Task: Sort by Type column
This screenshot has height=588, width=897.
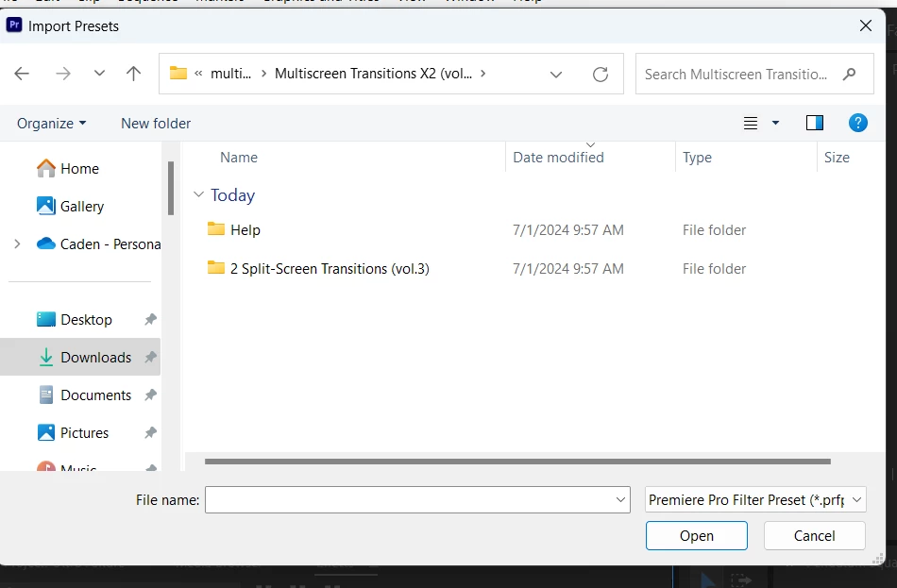Action: coord(697,158)
